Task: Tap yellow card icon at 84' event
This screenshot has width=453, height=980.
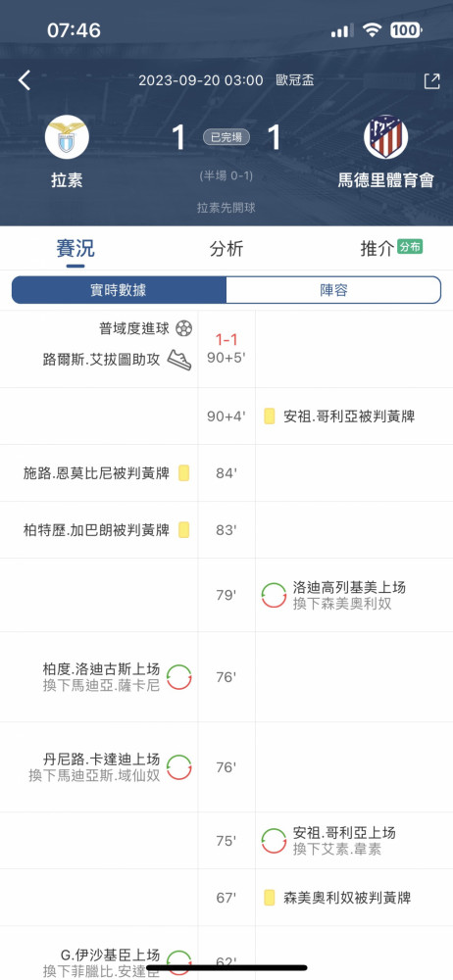Action: pyautogui.click(x=184, y=473)
